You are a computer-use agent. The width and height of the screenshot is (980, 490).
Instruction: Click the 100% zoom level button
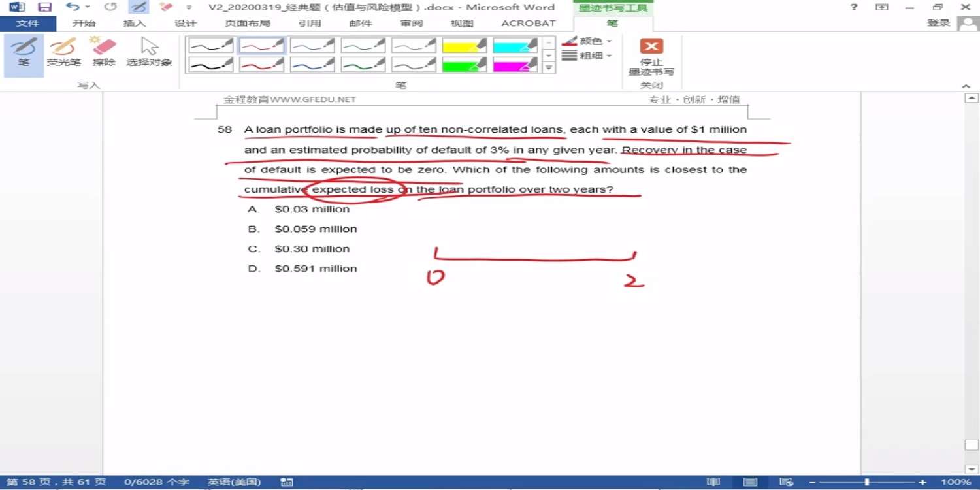[x=956, y=482]
